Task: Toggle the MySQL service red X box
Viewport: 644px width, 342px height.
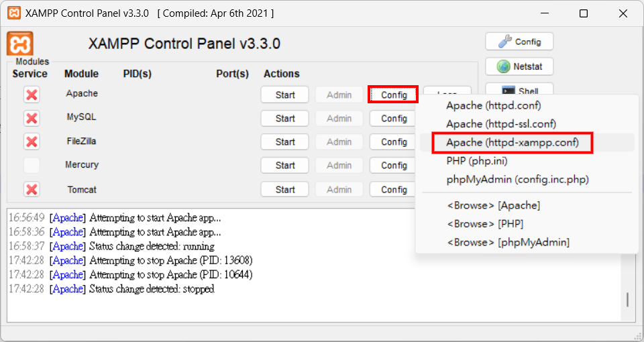Action: click(x=32, y=118)
